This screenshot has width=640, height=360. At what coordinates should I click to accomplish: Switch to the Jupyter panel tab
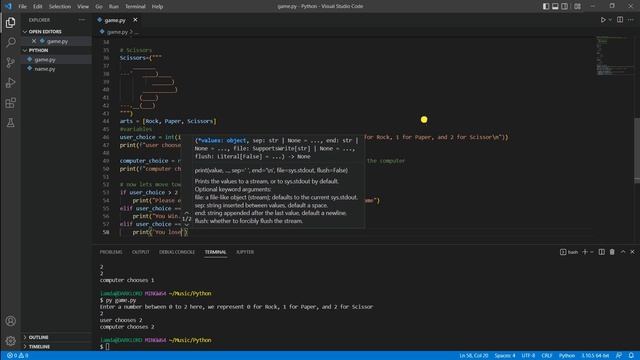(245, 252)
